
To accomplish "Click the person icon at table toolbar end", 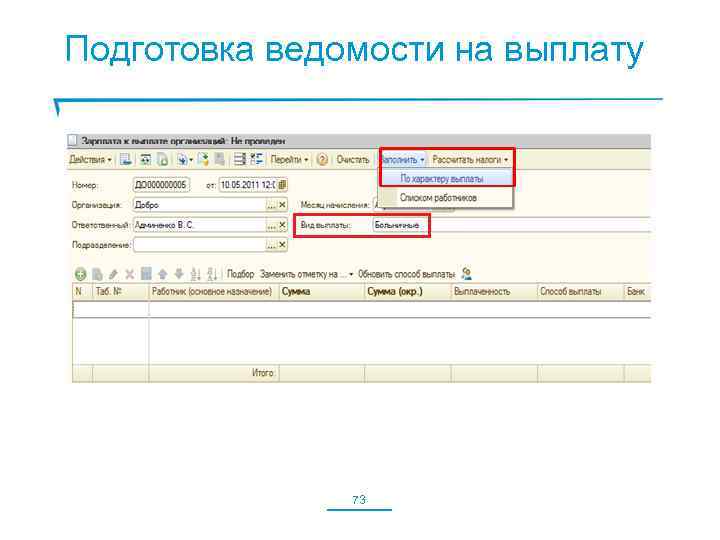I will (x=467, y=274).
